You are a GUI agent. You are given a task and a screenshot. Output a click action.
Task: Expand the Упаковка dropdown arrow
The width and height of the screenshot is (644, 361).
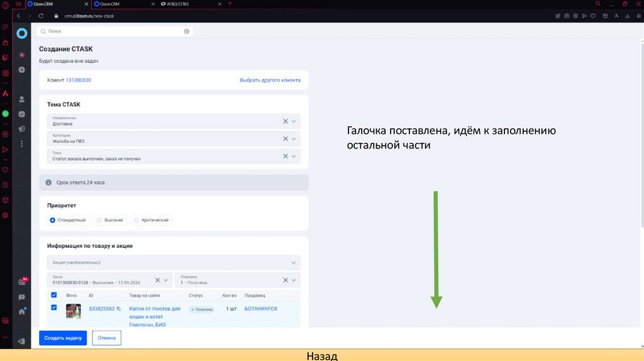294,280
